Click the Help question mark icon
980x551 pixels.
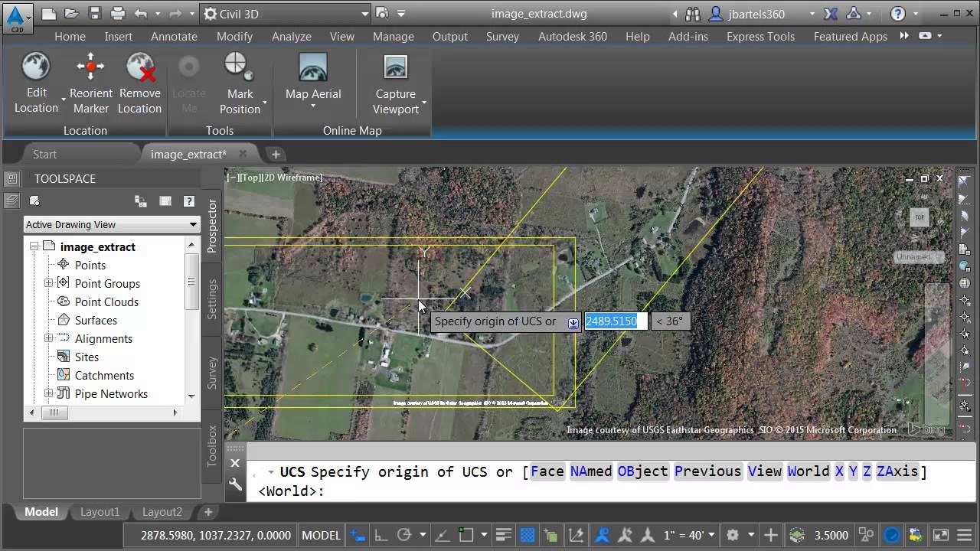coord(898,14)
